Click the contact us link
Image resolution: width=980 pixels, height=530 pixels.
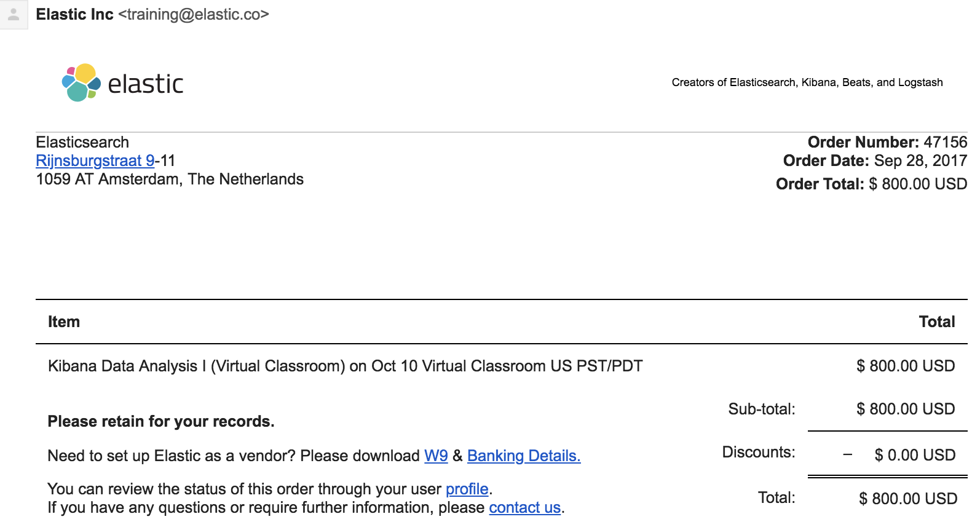(x=525, y=507)
